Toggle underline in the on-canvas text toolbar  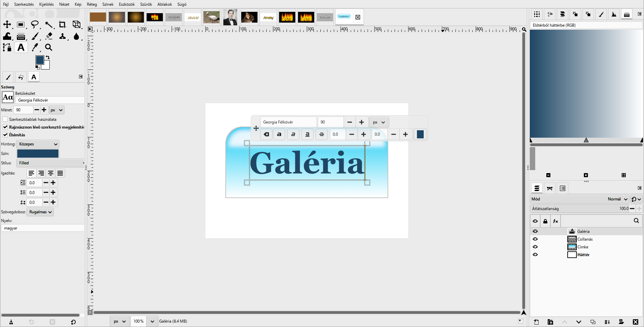[307, 134]
